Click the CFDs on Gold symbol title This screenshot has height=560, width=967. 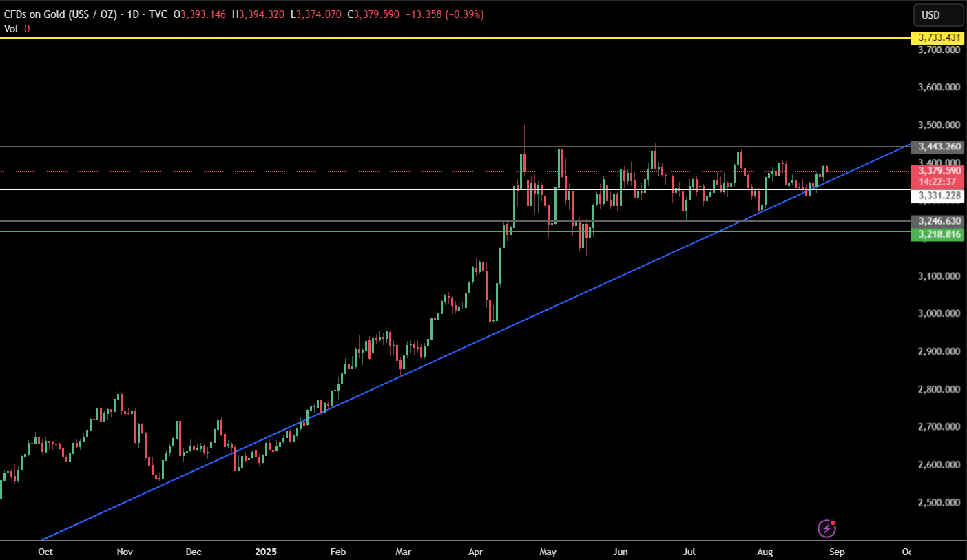click(x=61, y=14)
